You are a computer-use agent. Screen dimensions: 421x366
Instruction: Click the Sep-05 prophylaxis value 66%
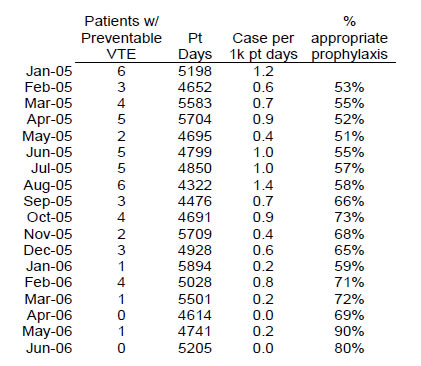tap(349, 201)
